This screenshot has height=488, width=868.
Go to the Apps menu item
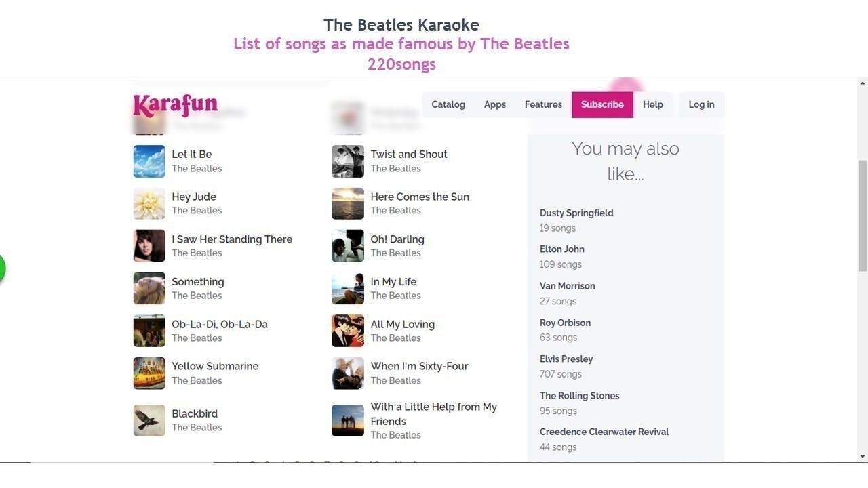click(x=495, y=104)
